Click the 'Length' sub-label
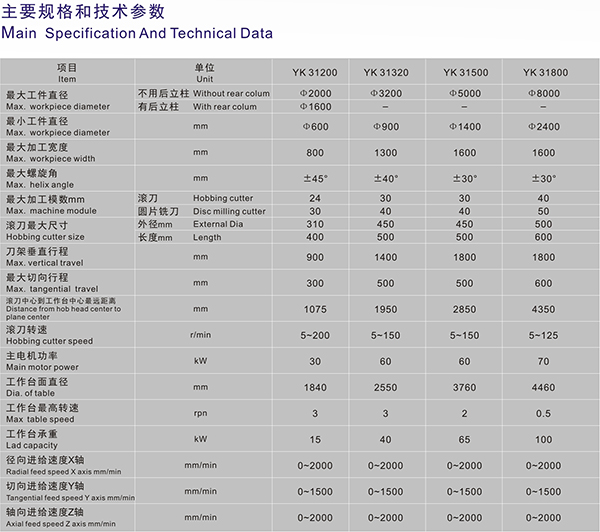The height and width of the screenshot is (532, 600). click(207, 237)
